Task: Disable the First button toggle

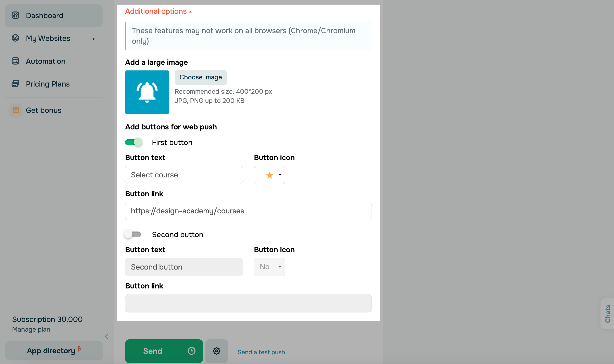Action: pyautogui.click(x=134, y=142)
